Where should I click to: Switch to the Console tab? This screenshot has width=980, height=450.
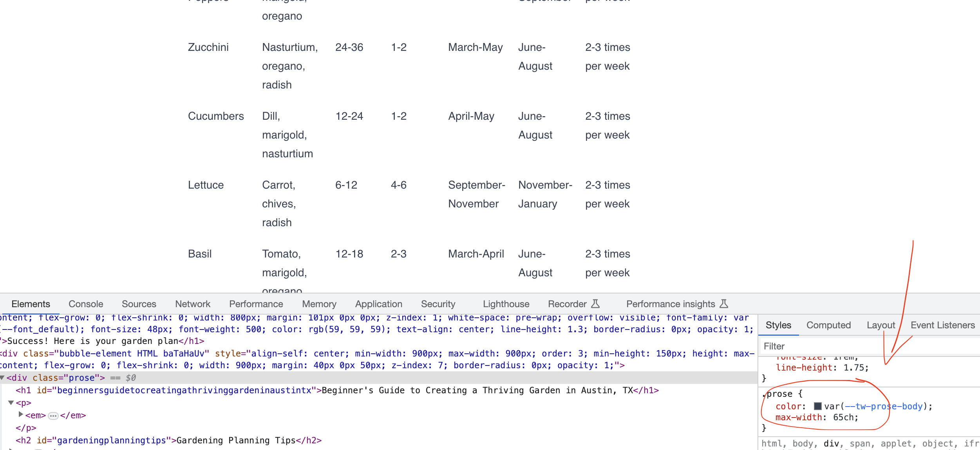pos(86,304)
